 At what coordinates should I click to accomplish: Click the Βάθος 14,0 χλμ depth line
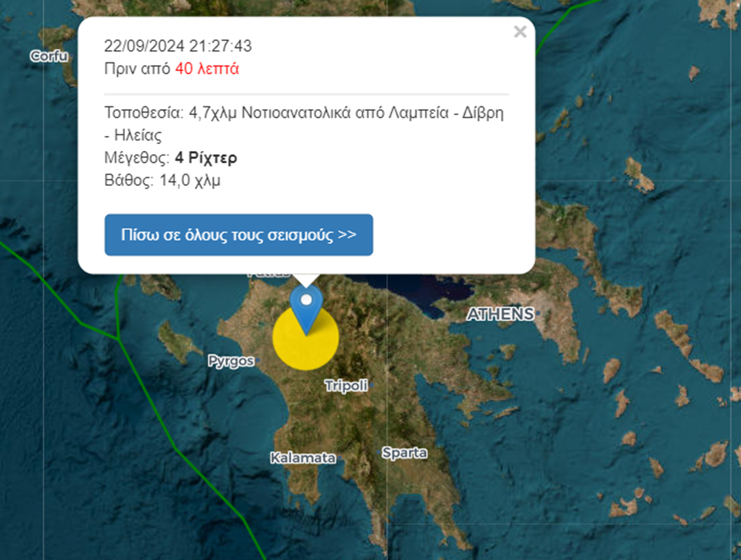point(162,180)
